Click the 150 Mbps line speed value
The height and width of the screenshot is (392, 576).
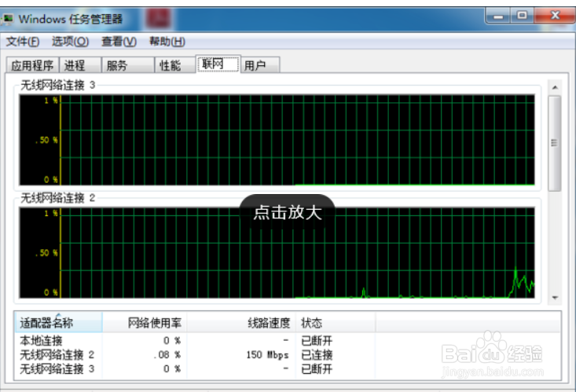coord(267,355)
